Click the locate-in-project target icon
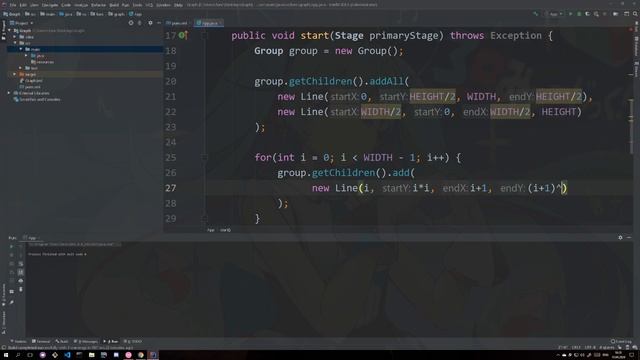Image resolution: width=640 pixels, height=360 pixels. pos(131,23)
